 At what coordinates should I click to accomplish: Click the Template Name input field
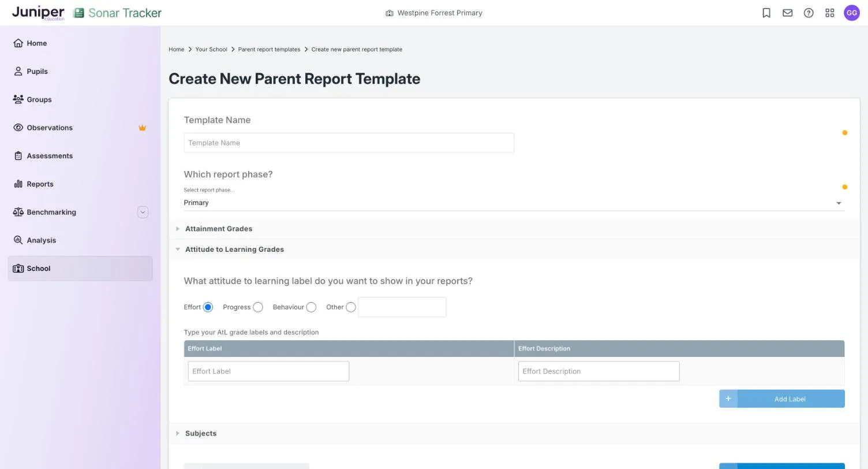tap(349, 143)
